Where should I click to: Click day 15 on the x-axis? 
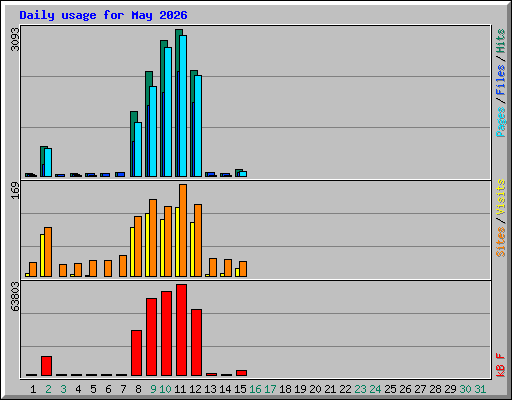[x=240, y=389]
